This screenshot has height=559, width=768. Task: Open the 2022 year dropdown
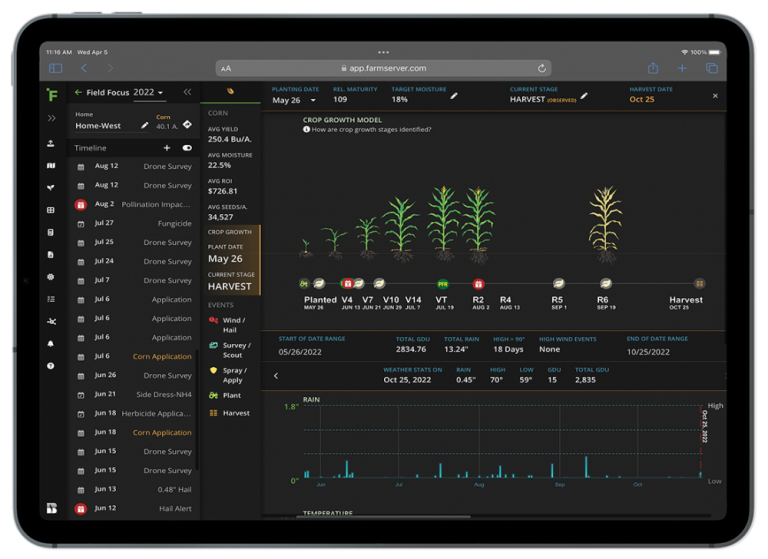148,93
